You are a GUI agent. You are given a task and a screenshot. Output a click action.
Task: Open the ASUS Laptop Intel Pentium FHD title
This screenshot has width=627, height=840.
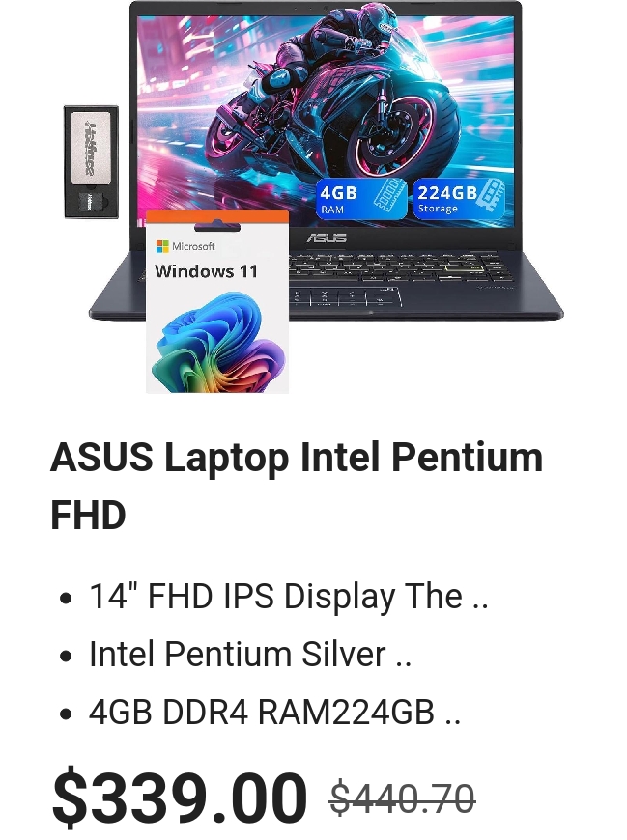pos(297,486)
